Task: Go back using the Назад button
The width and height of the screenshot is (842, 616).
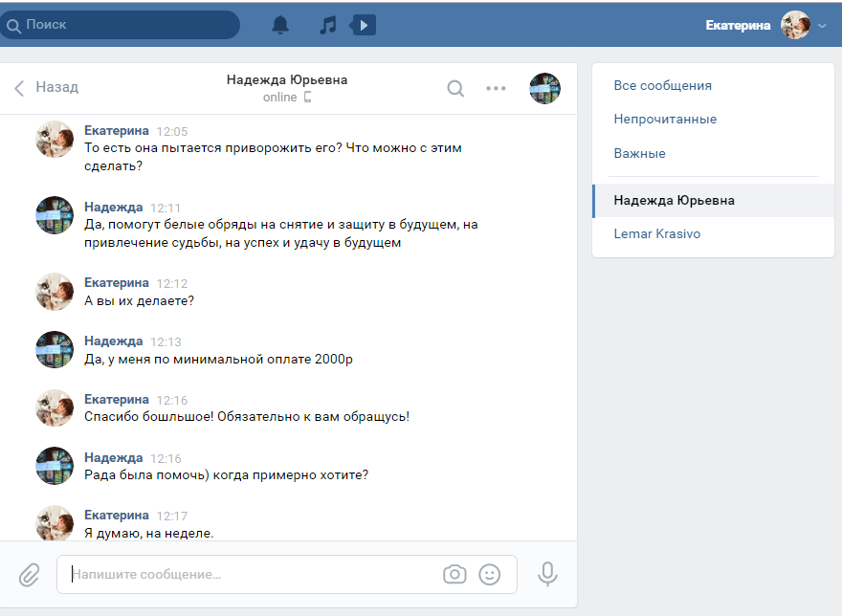Action: [x=46, y=88]
